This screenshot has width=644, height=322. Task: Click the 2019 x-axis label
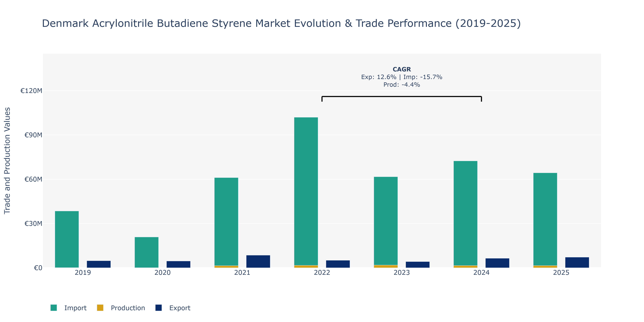pyautogui.click(x=83, y=272)
